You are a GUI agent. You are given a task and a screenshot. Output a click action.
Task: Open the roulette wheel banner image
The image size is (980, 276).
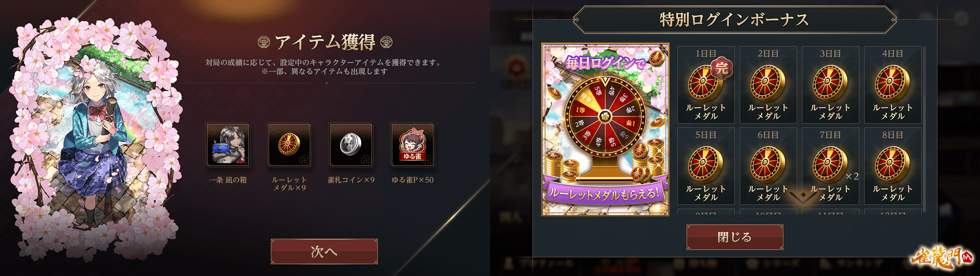point(605,129)
